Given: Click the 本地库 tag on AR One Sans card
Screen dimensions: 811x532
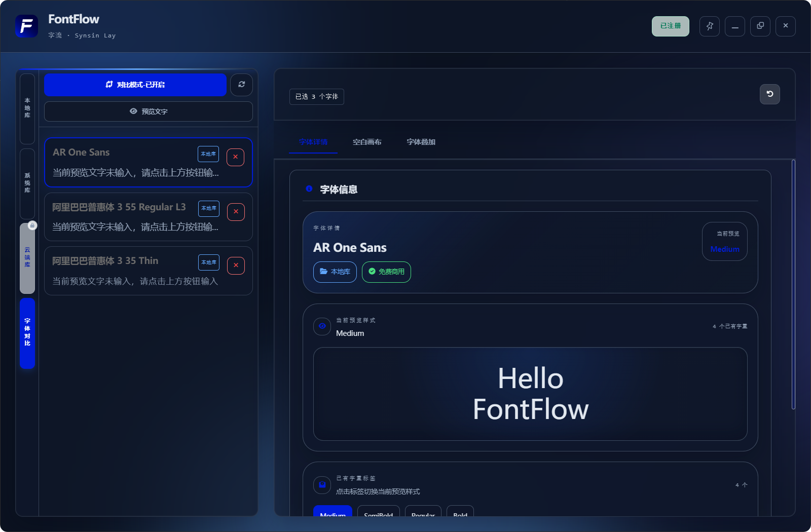Looking at the screenshot, I should point(208,154).
